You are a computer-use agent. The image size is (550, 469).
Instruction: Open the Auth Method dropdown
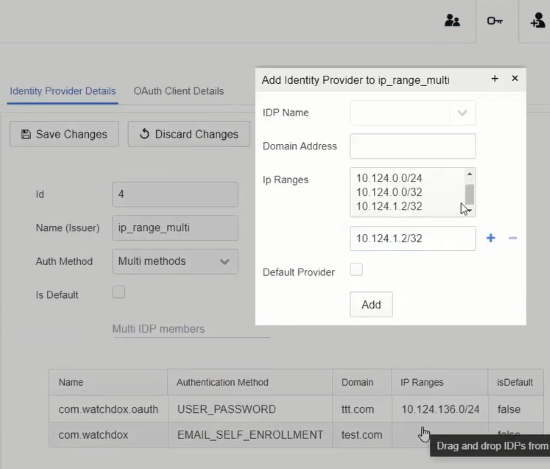175,261
